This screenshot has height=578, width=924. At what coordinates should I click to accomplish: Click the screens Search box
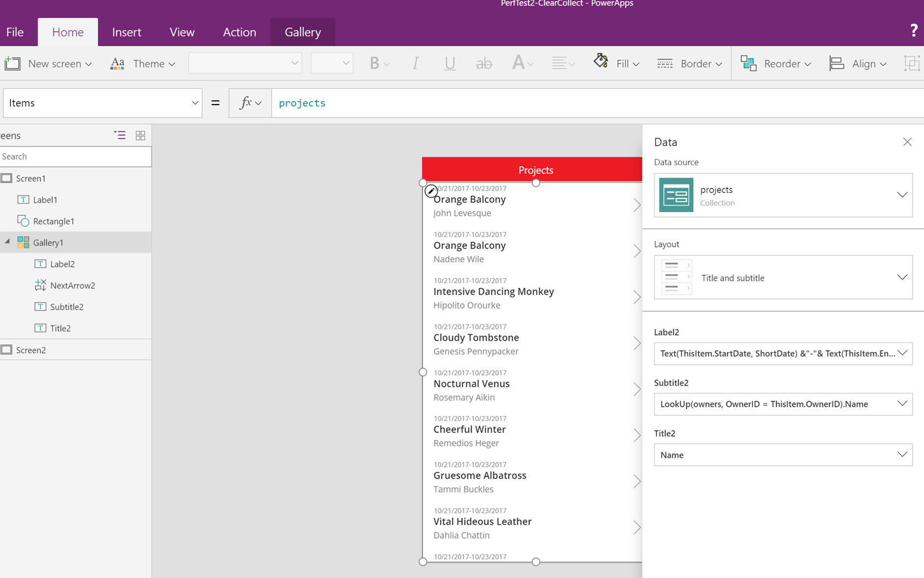tap(76, 156)
